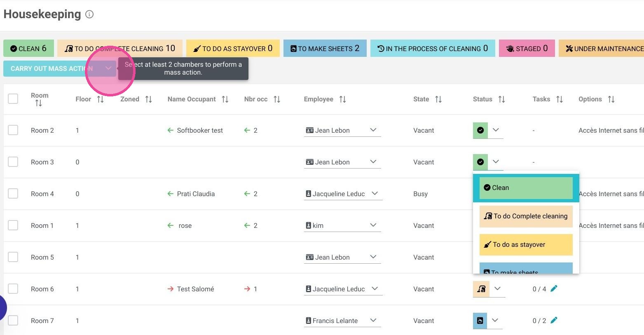This screenshot has width=644, height=335.
Task: Click Prati Claudia occupant name
Action: pyautogui.click(x=196, y=194)
